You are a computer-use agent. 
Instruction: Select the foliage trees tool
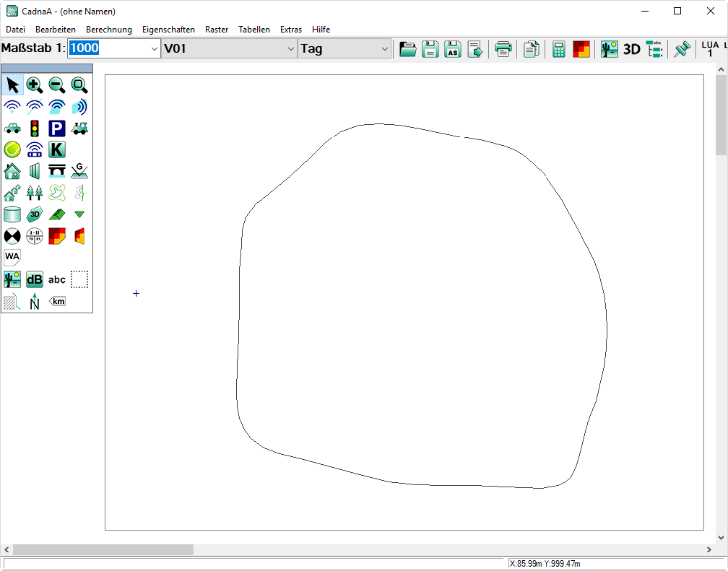point(35,193)
